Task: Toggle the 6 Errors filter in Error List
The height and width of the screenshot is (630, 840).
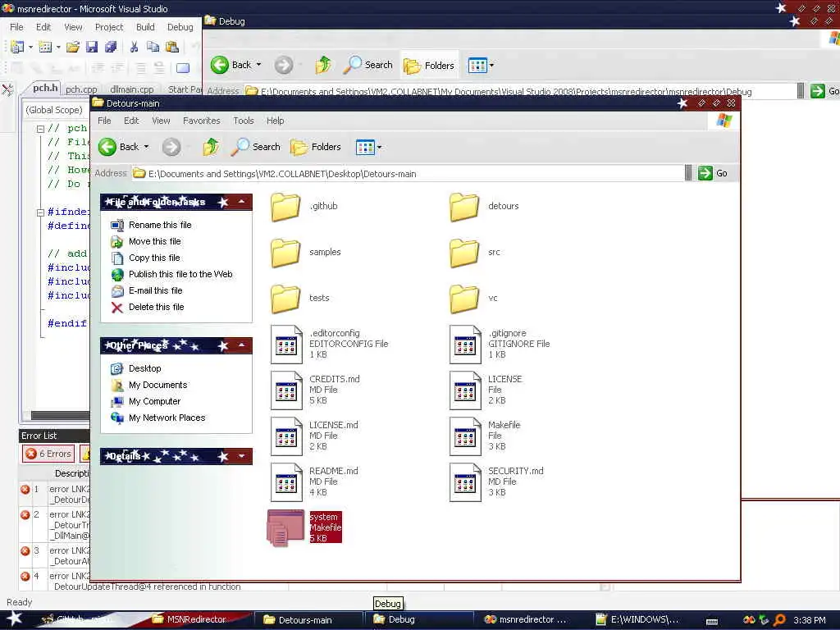Action: click(x=48, y=454)
